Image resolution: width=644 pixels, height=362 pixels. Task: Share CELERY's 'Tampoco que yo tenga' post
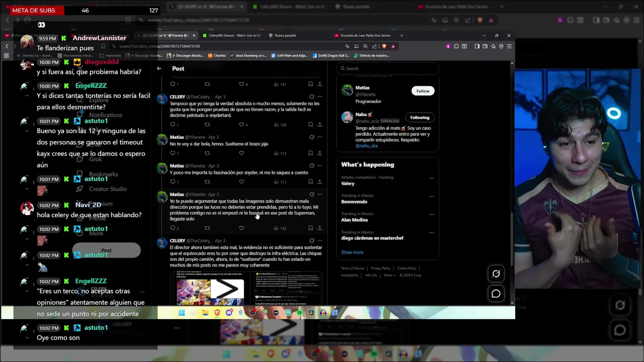(x=319, y=124)
